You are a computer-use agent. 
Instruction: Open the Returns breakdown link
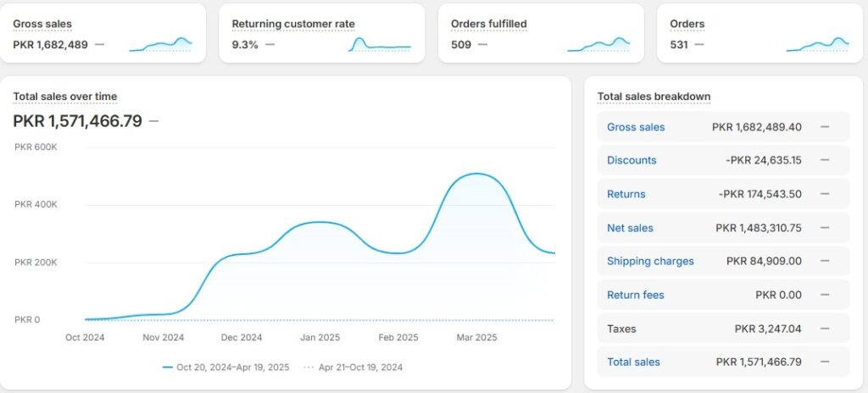pyautogui.click(x=626, y=194)
